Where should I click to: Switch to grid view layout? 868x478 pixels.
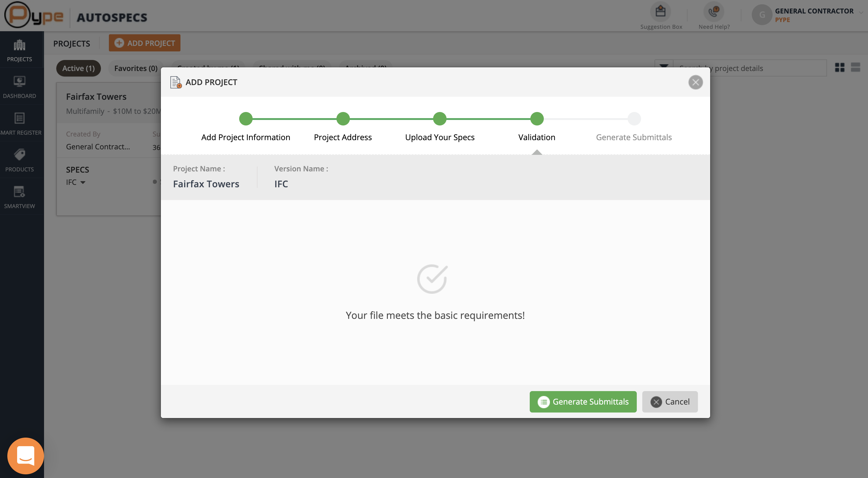tap(839, 68)
